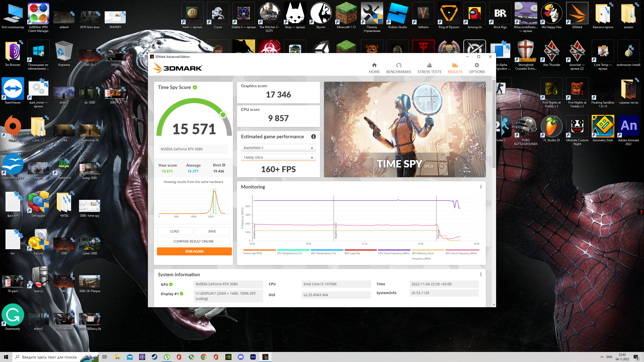
Task: Open Options via the gear icon
Action: click(476, 65)
